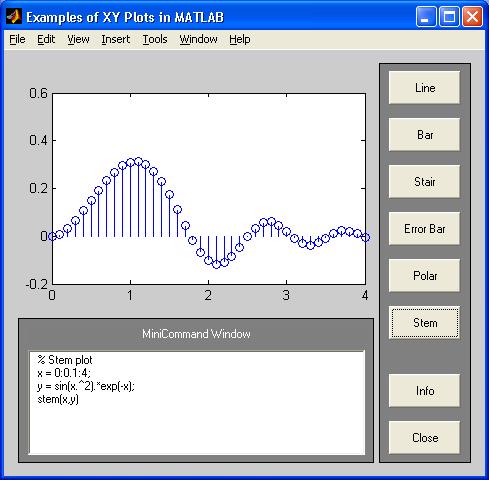
Task: Click the y-axis label -0.2
Action: 37,284
